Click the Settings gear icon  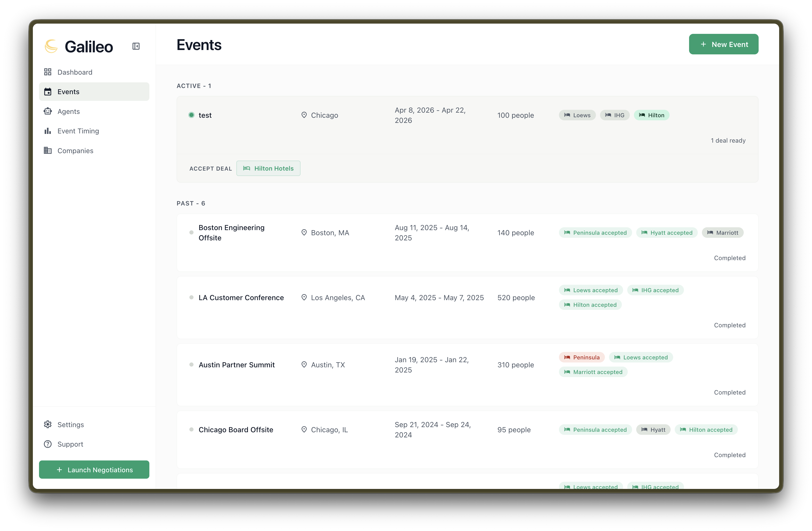[x=48, y=424]
